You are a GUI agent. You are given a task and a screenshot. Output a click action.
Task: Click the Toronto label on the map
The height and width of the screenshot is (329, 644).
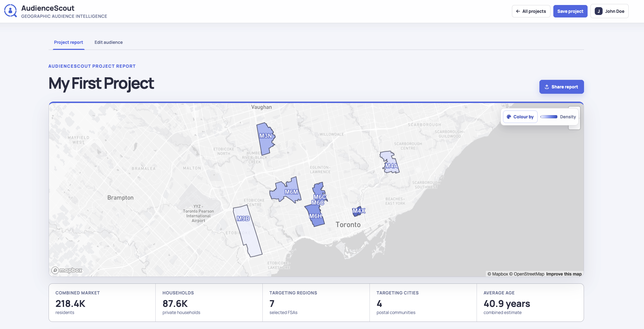(348, 225)
